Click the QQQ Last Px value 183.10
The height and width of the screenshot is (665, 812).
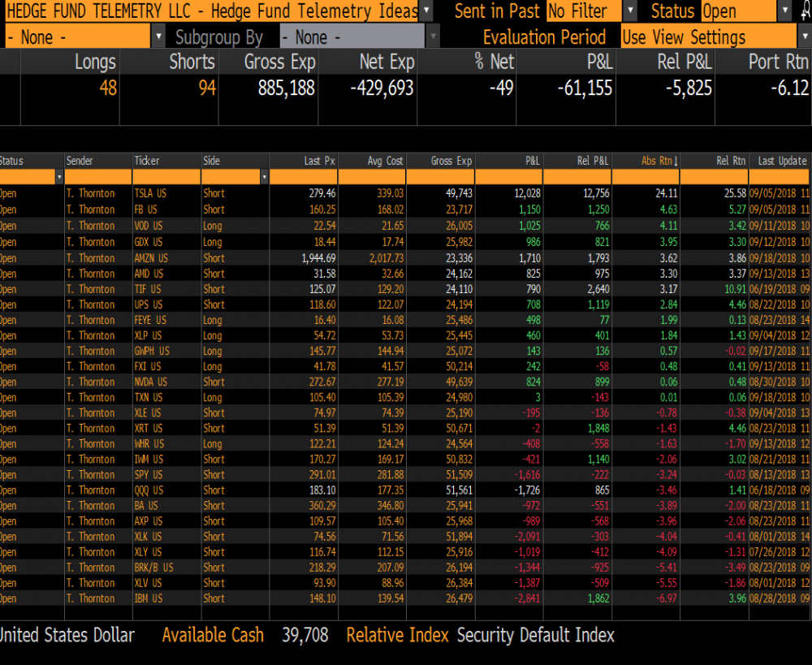click(x=322, y=490)
